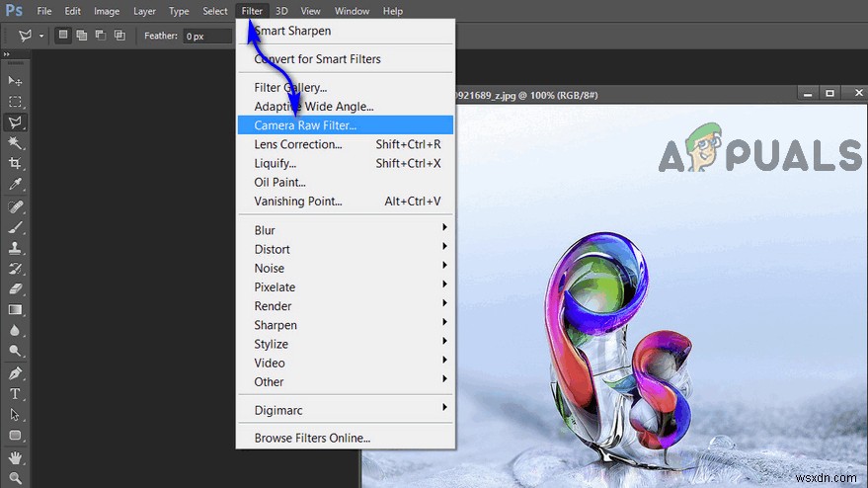
Task: Expand the Digimarc submenu
Action: tap(346, 410)
